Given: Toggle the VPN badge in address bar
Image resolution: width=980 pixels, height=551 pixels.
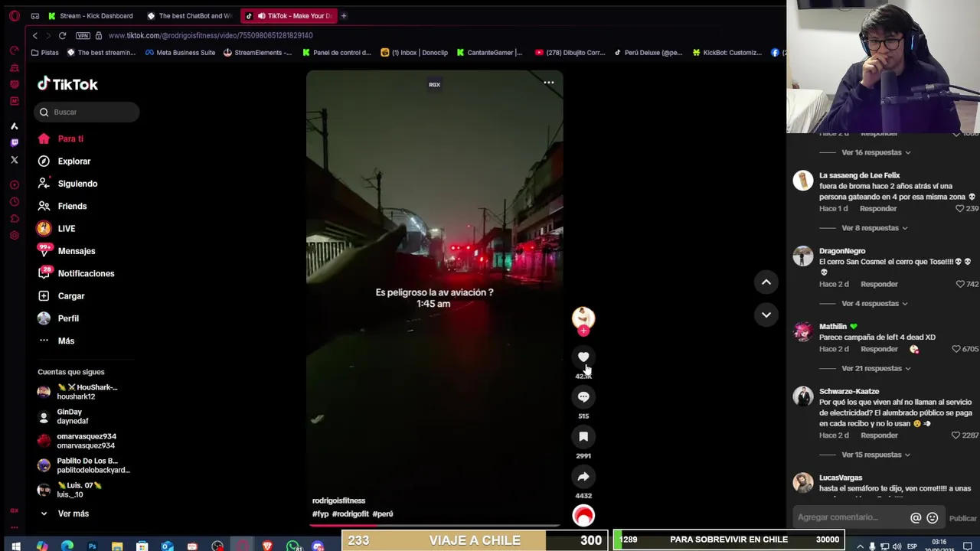Looking at the screenshot, I should [x=83, y=35].
